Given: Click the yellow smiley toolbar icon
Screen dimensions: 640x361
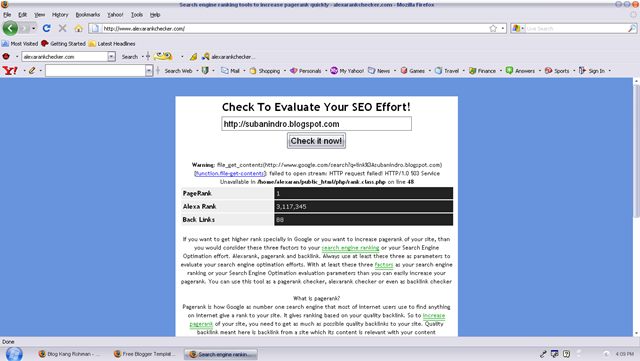Looking at the screenshot, I should [x=163, y=56].
